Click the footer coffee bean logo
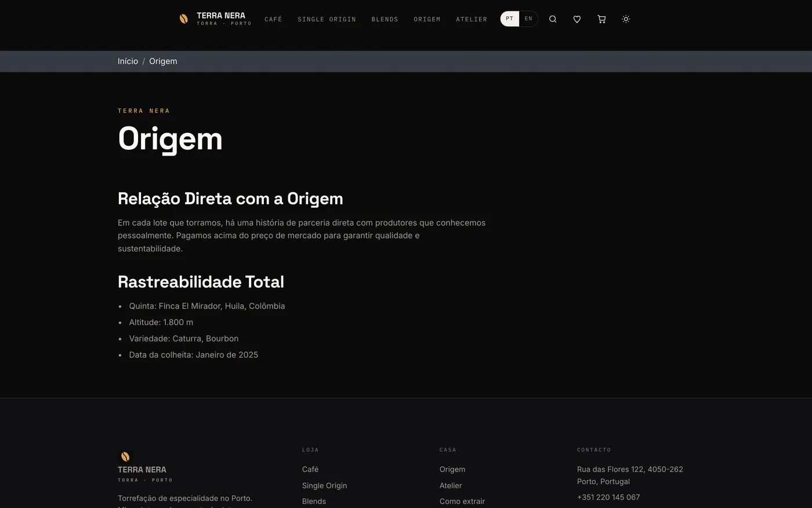The image size is (812, 508). coord(125,457)
